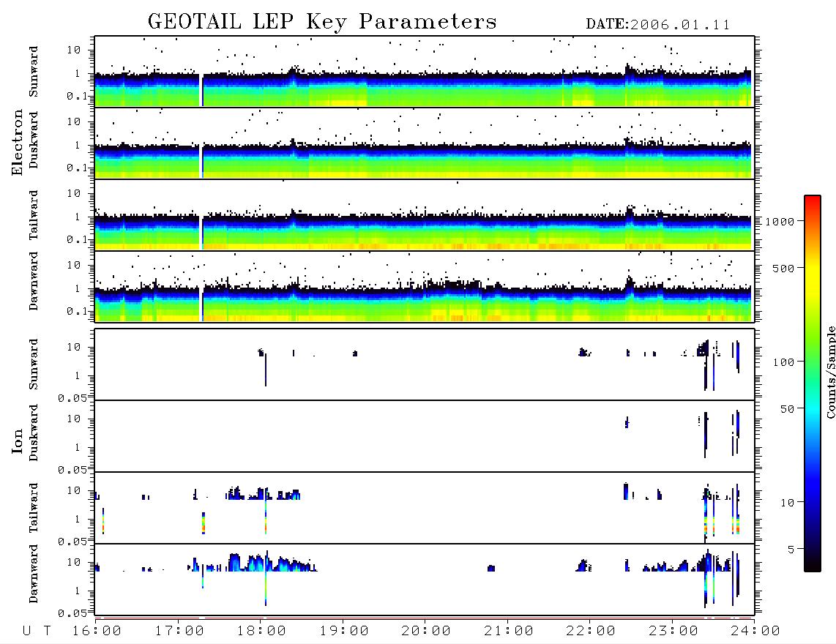This screenshot has width=836, height=644.
Task: Click inside the Electron Dawnward spectrogram panel
Action: (x=425, y=286)
